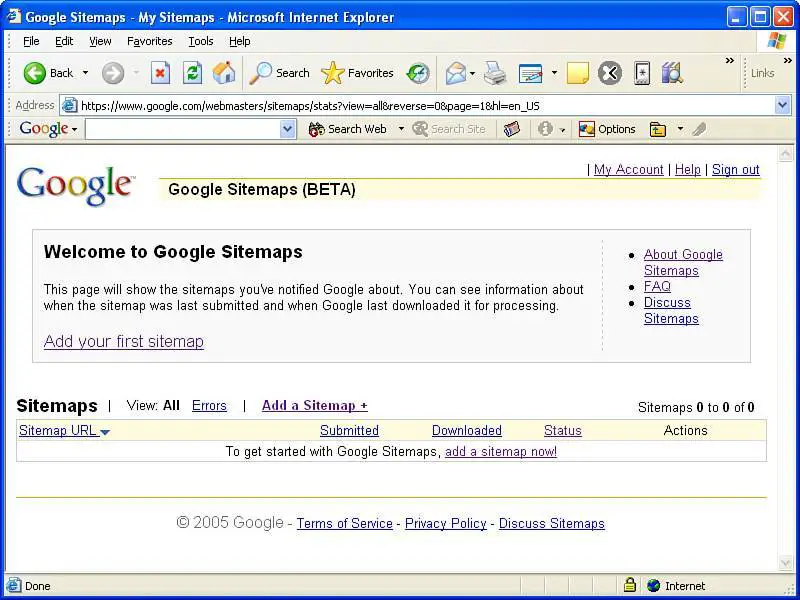Open the Search magnifier toolbar button

point(279,73)
